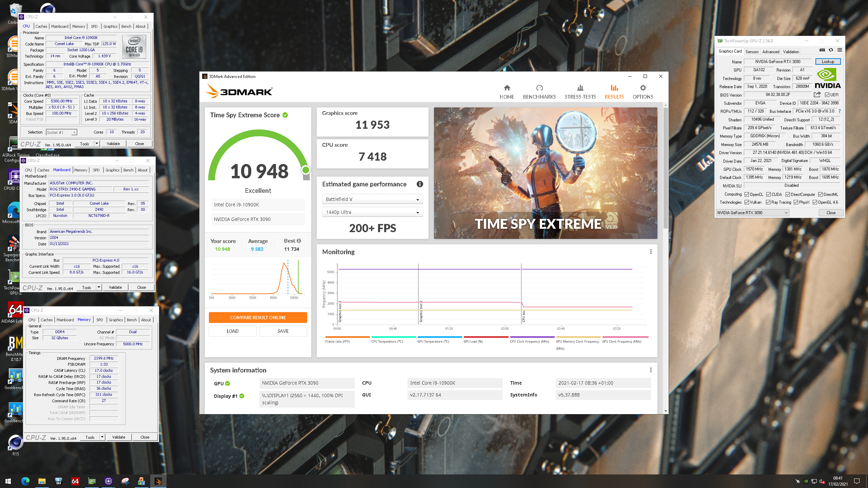Viewport: 868px width, 488px height.
Task: Click the GPU name field in GPU-Z
Action: pyautogui.click(x=778, y=61)
